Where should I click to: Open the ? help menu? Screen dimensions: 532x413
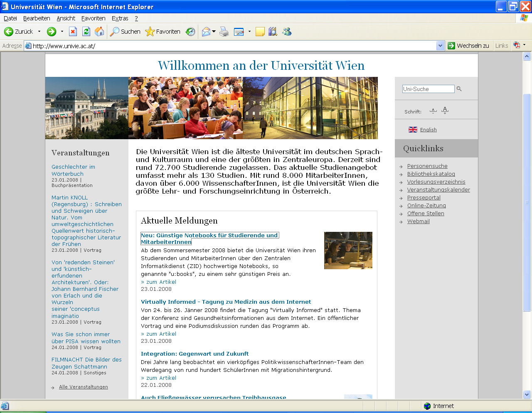tap(136, 18)
